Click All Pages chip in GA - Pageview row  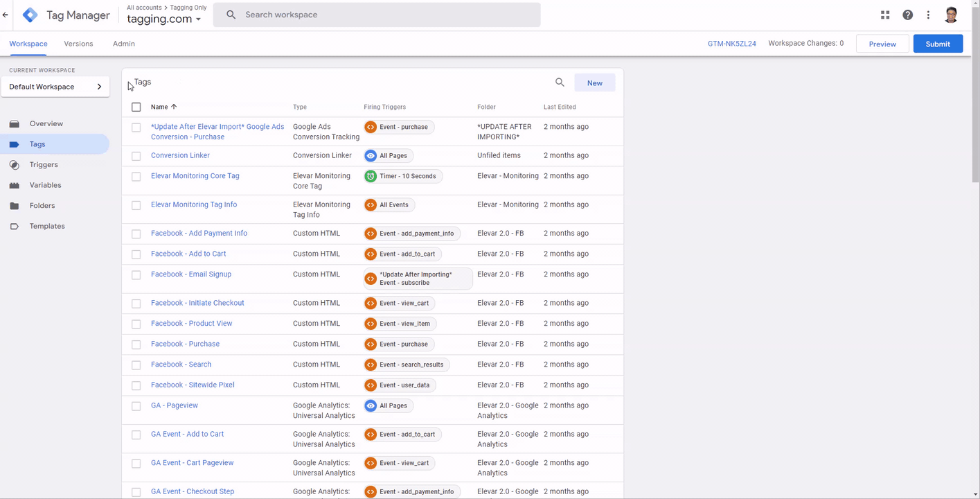pyautogui.click(x=388, y=405)
